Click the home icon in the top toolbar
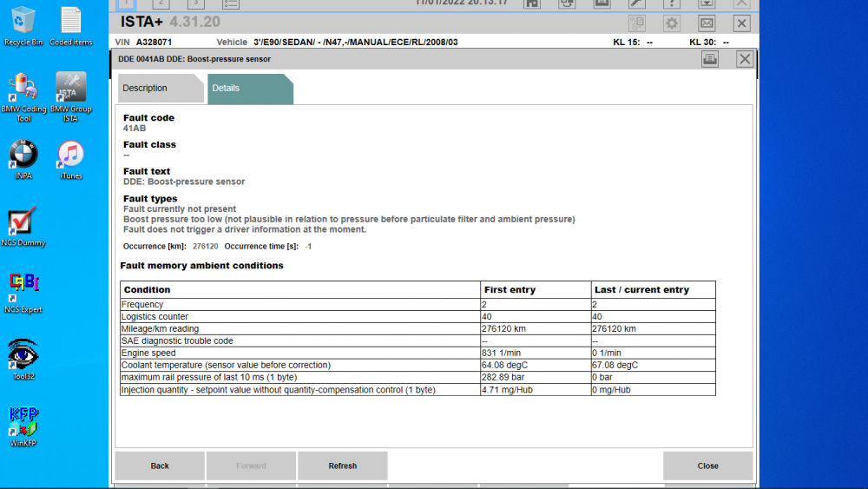 point(532,3)
